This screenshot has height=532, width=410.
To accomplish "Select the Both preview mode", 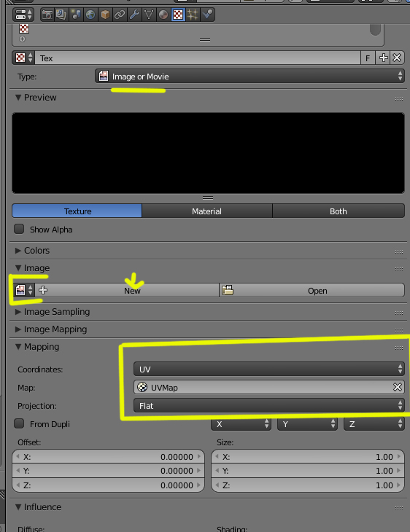I will pos(339,211).
